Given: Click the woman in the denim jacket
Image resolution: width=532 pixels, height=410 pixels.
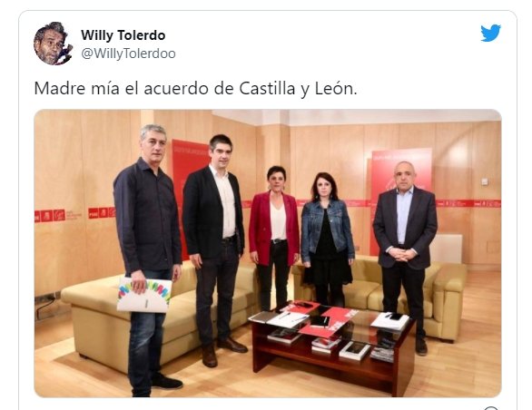Looking at the screenshot, I should [x=327, y=239].
